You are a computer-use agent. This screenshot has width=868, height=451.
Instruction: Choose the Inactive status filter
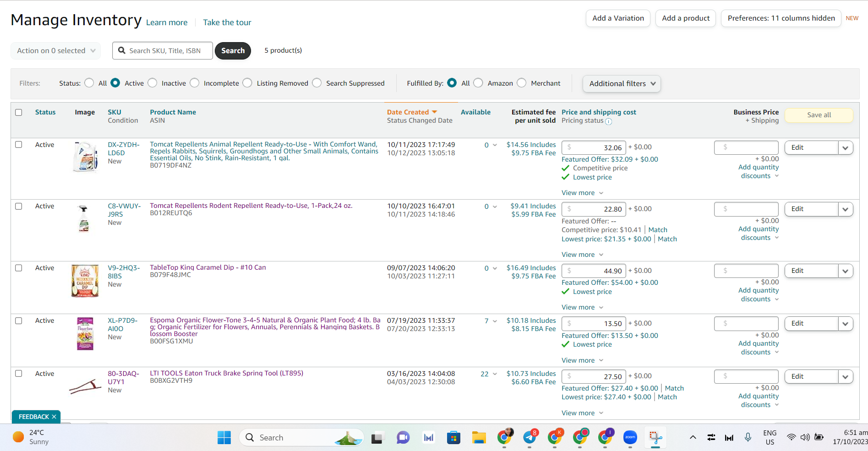tap(153, 83)
